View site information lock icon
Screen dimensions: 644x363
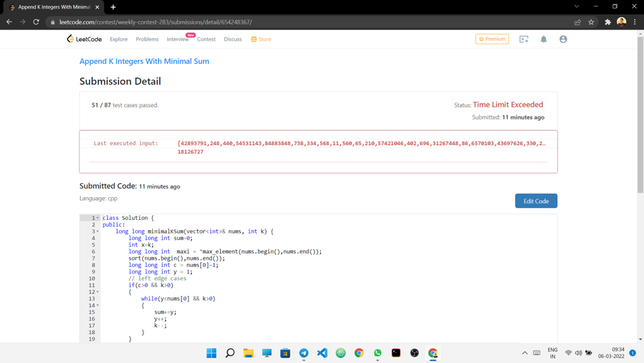tap(53, 22)
